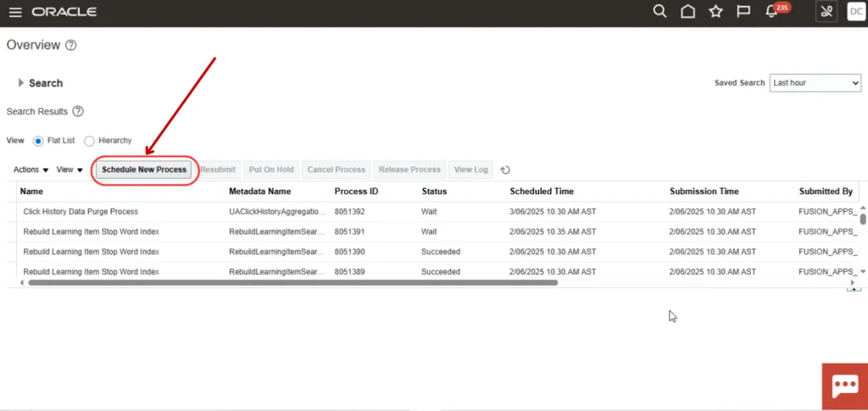The height and width of the screenshot is (411, 868).
Task: Click the Oracle logo
Action: pyautogui.click(x=64, y=12)
